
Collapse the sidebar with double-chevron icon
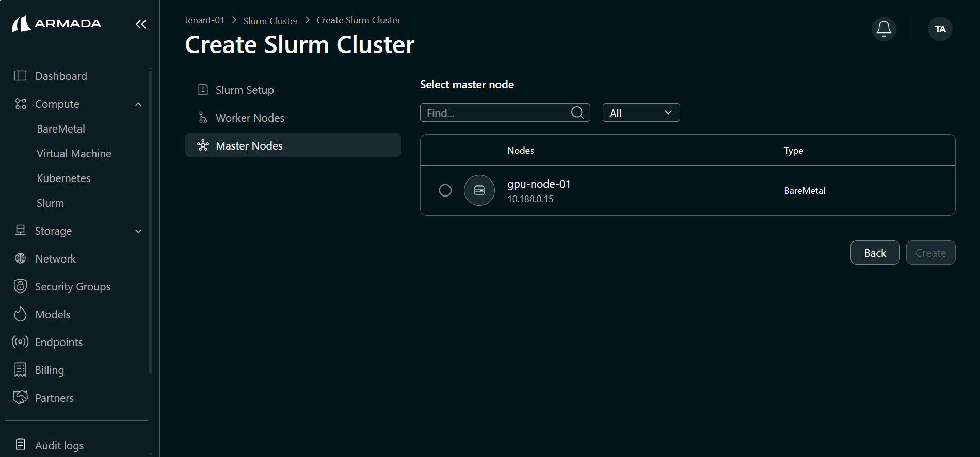[x=141, y=24]
